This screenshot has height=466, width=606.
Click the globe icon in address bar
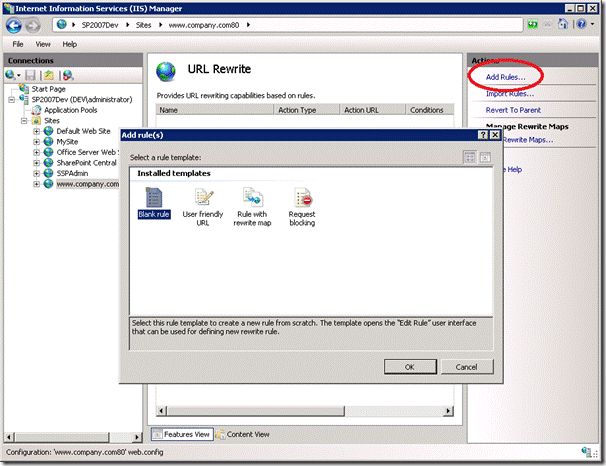point(61,24)
